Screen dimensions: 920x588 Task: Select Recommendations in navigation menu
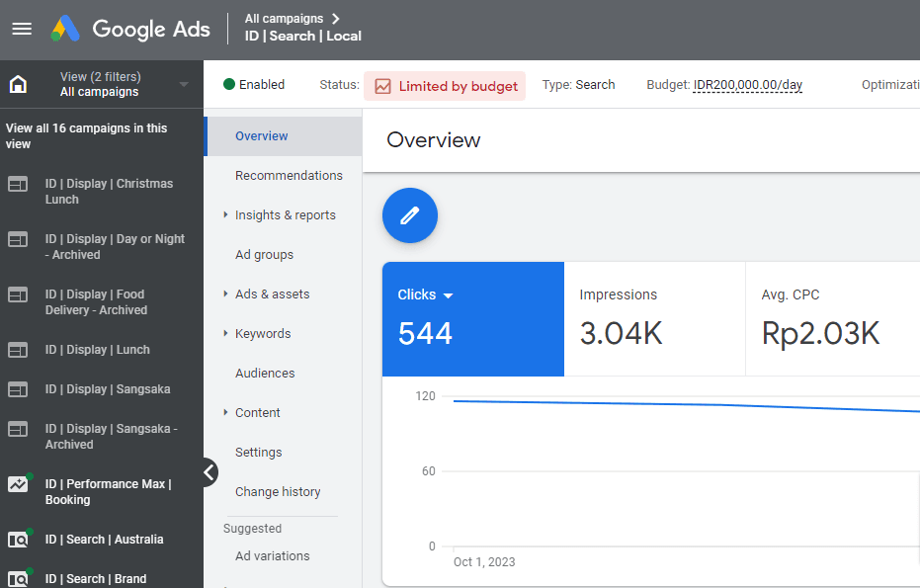coord(289,176)
